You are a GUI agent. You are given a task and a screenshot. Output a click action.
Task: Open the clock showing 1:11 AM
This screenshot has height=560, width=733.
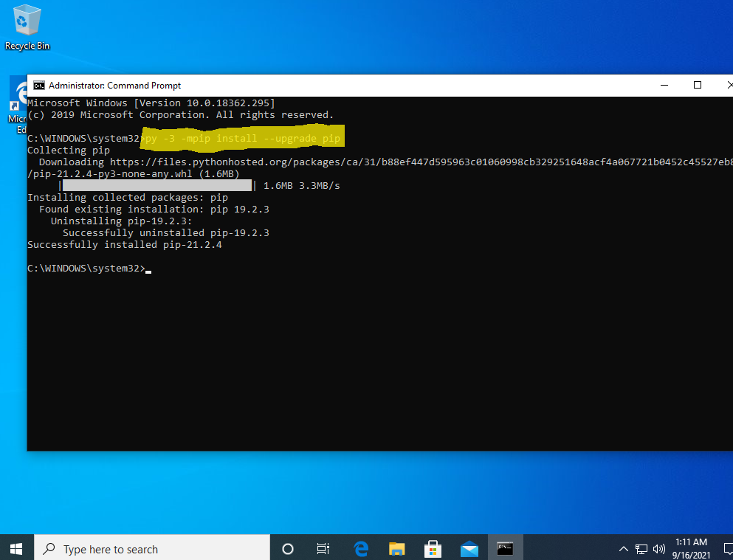pyautogui.click(x=691, y=549)
